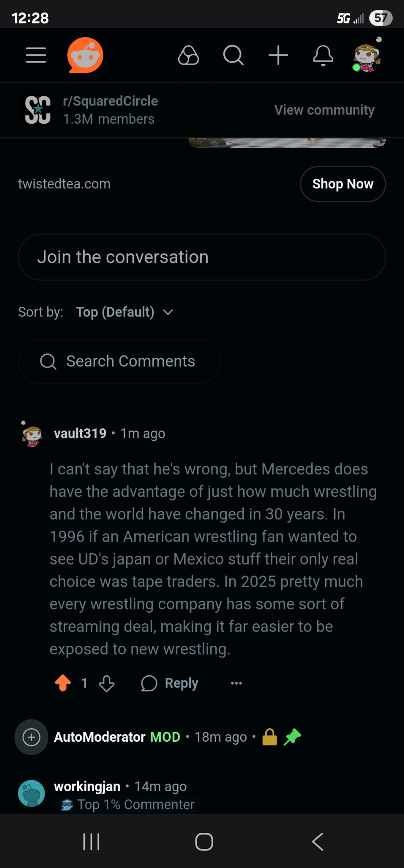Expand the collapsed AutoModerator comment

point(31,737)
